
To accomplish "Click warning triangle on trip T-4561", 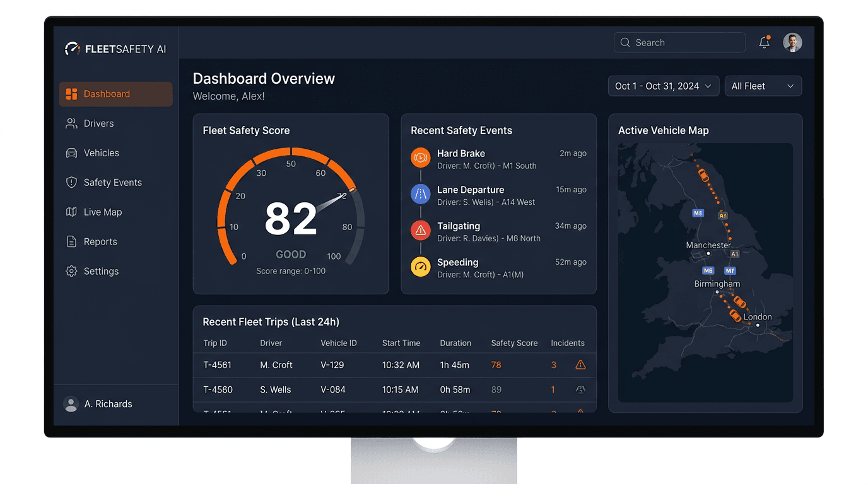I will [x=580, y=365].
